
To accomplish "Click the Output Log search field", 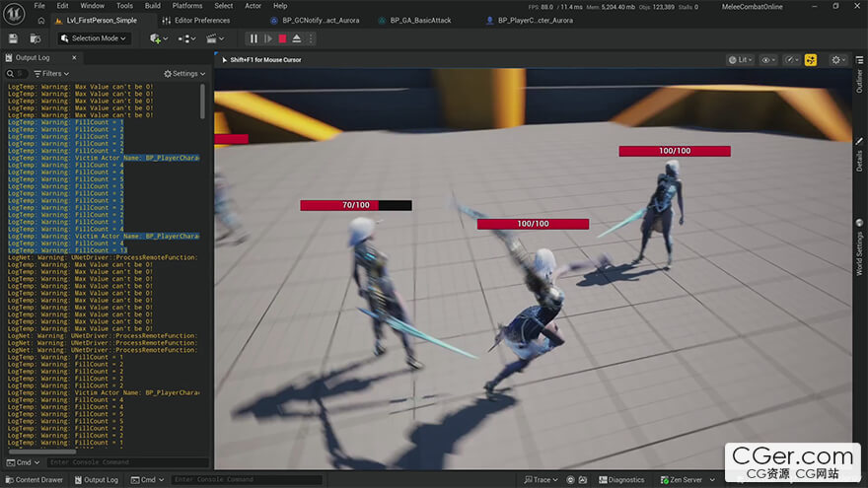I will [x=16, y=74].
